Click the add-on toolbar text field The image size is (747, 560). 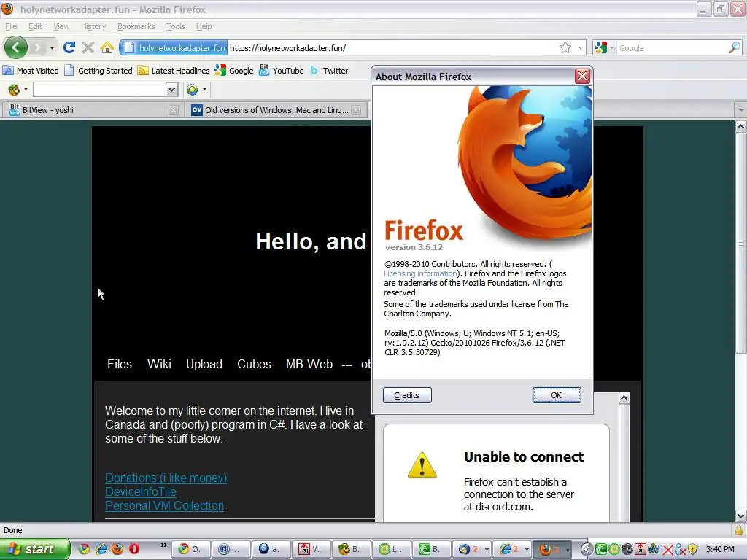99,90
